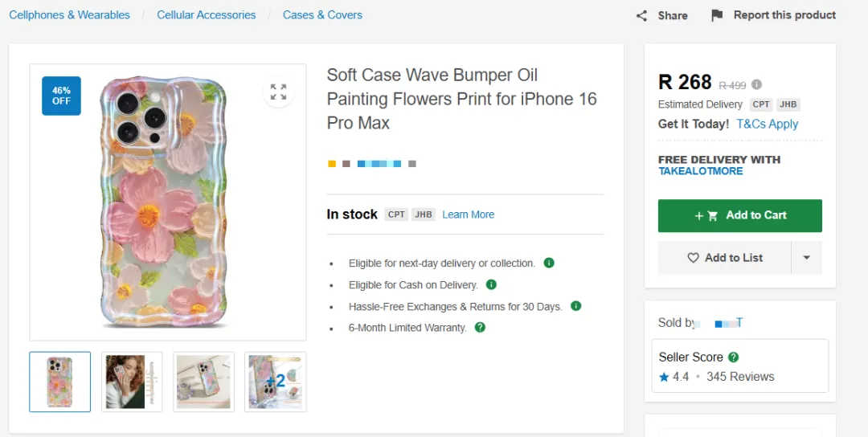Open the TAKEALOTMORE link
Viewport: 868px width, 437px height.
point(700,171)
